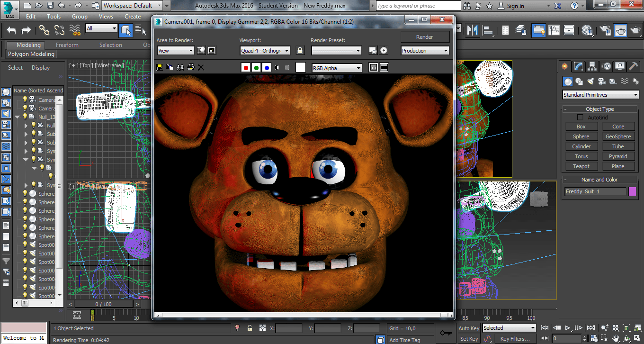Click the Print Image icon
Screen dimensions: 644x344
click(190, 67)
